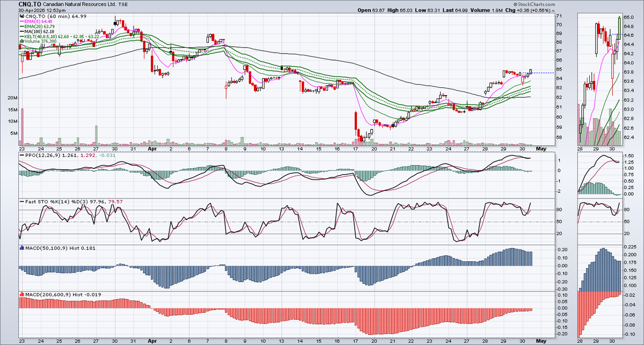644x345 pixels.
Task: Click the '0.225' label on the zoomed MACD panel
Action: coord(631,248)
